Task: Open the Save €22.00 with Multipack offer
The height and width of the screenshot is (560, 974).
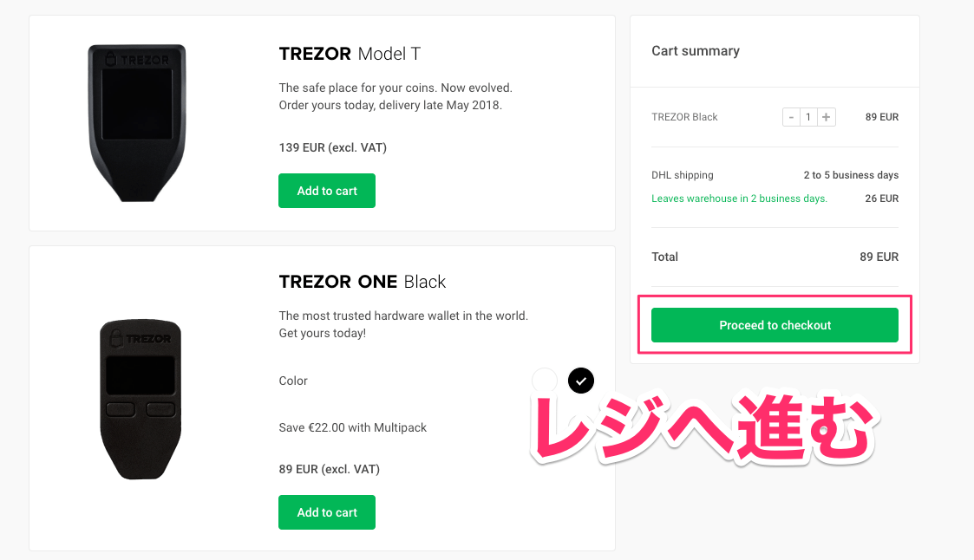Action: (x=352, y=427)
